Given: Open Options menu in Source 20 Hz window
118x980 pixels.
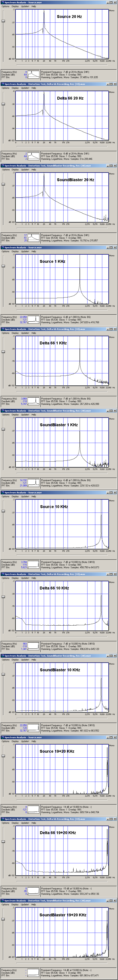Looking at the screenshot, I should 5,7.
